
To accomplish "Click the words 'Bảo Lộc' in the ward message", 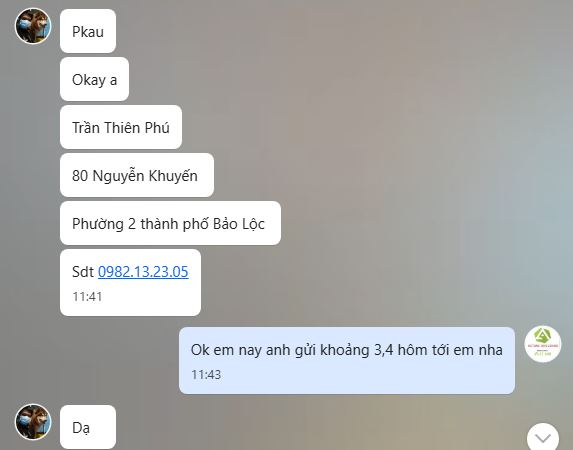I will (239, 224).
